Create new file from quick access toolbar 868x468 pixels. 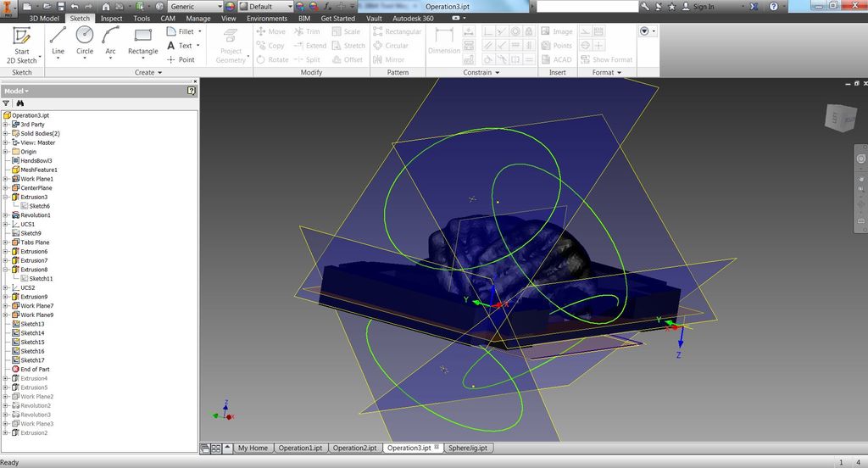point(26,7)
